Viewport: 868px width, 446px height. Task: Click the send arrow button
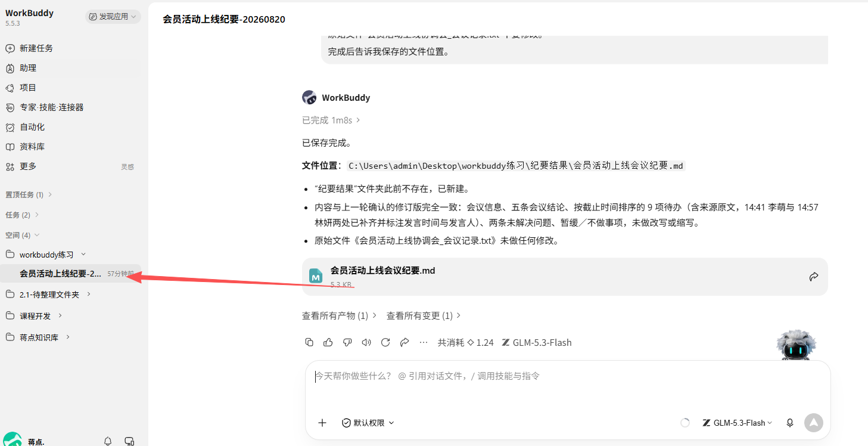pos(813,423)
